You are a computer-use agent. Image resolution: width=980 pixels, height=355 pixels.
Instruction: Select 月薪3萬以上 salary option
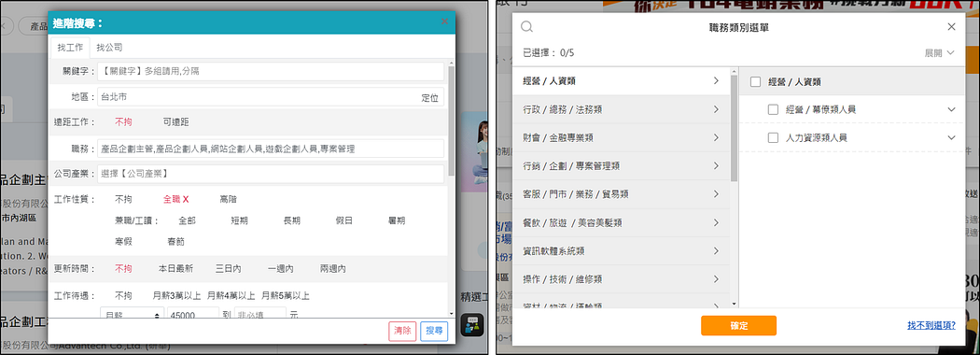177,295
